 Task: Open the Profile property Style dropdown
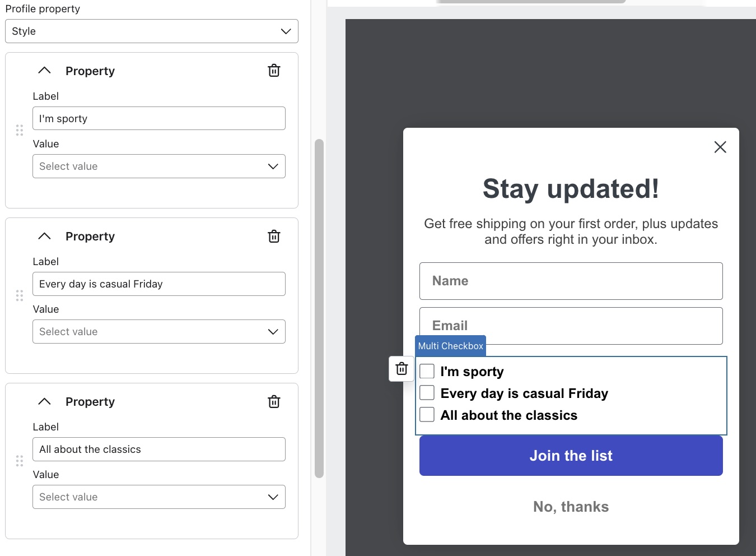[x=151, y=31]
